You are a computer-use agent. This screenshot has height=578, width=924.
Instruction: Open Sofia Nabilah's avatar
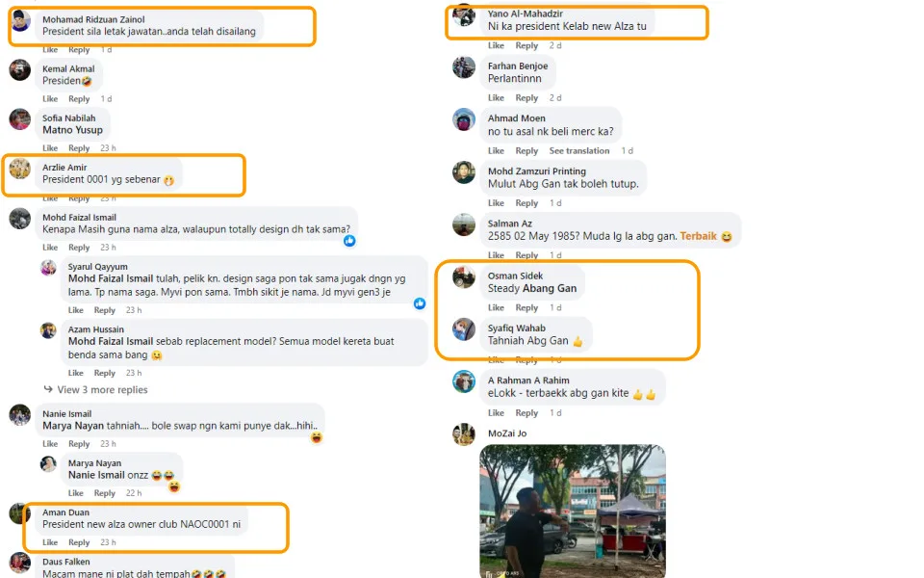[20, 119]
